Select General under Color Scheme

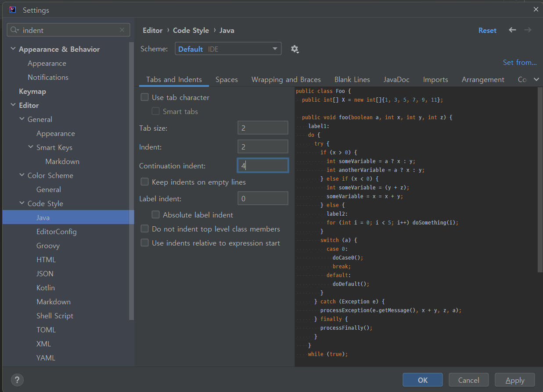click(x=49, y=189)
